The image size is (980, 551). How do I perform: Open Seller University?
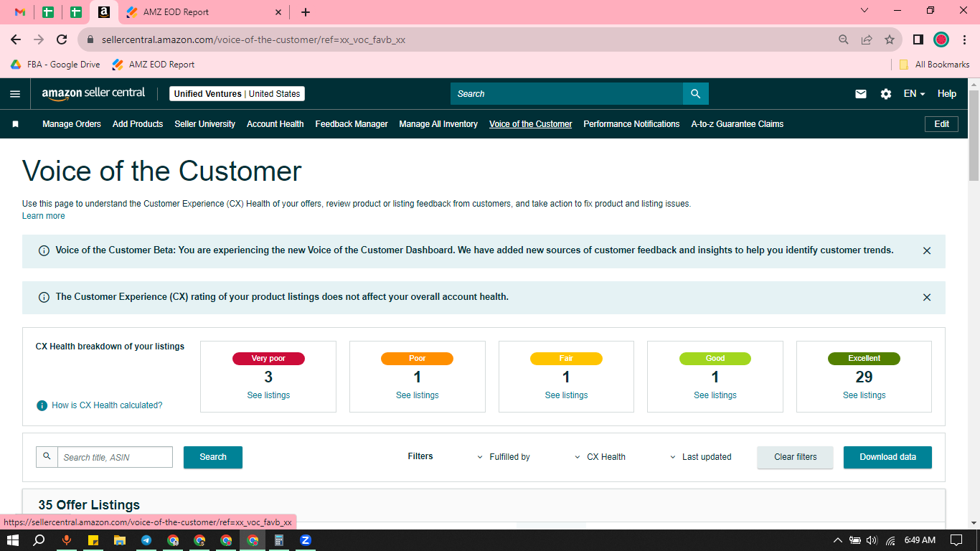205,124
